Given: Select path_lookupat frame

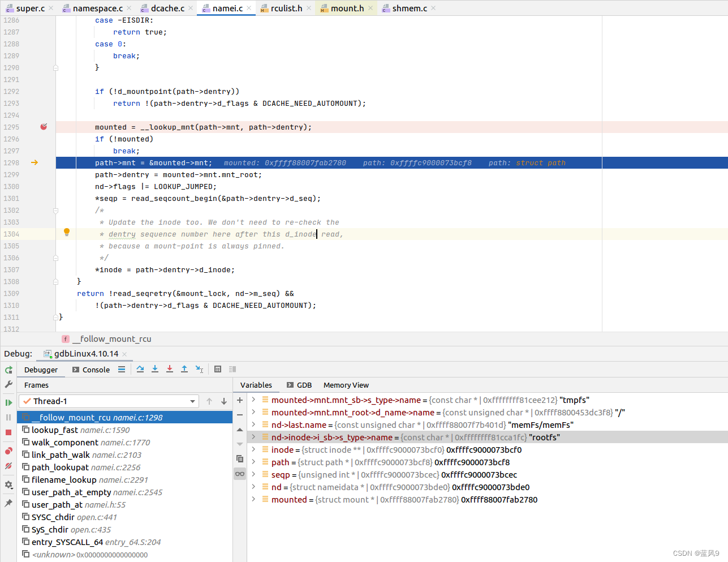Looking at the screenshot, I should (x=125, y=467).
